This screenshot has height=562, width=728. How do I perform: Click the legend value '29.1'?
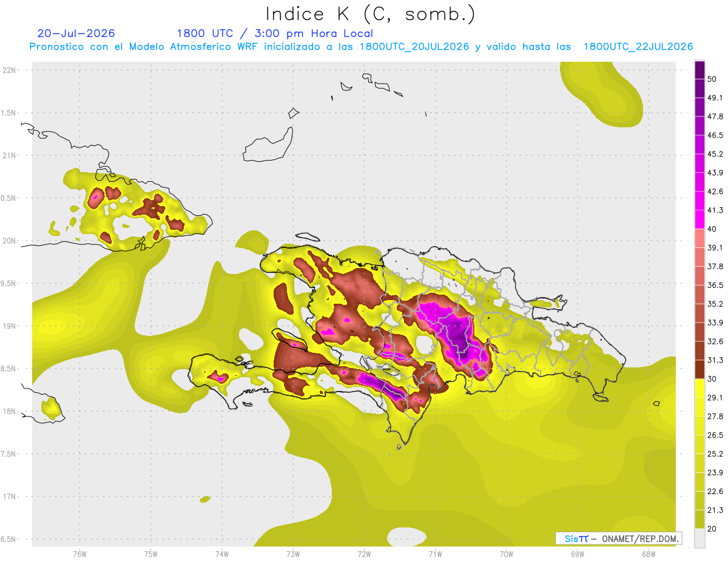715,398
